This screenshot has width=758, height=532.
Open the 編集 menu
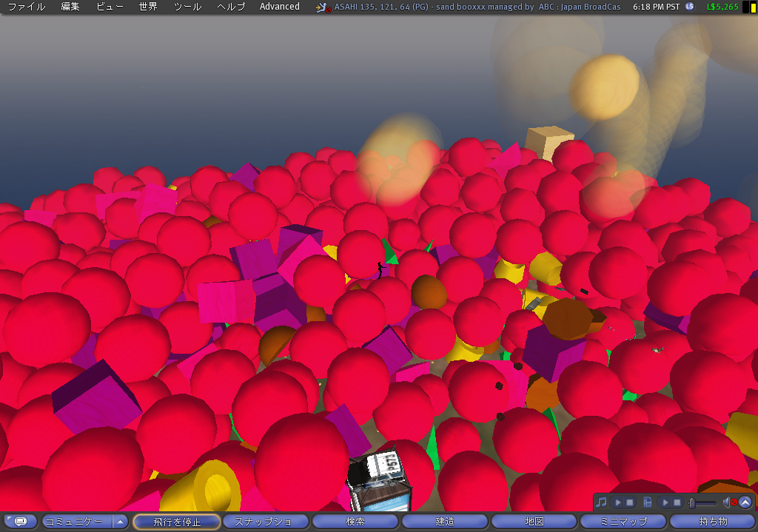70,7
